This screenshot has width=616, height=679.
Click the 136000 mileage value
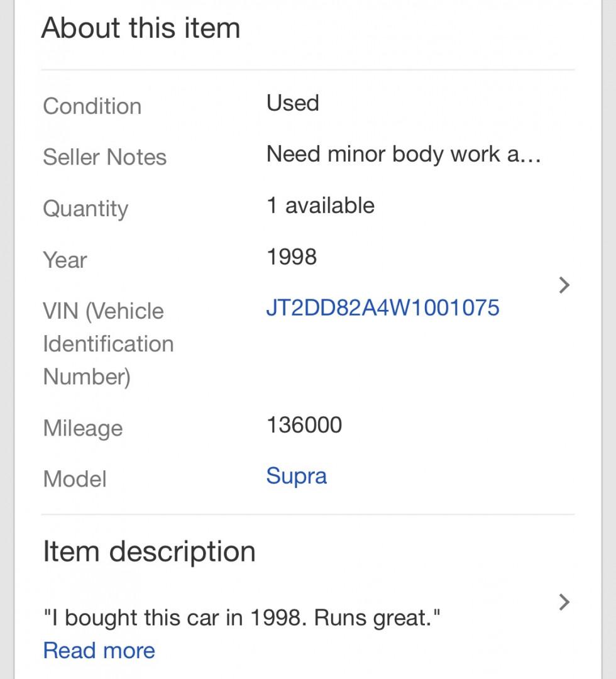point(304,425)
